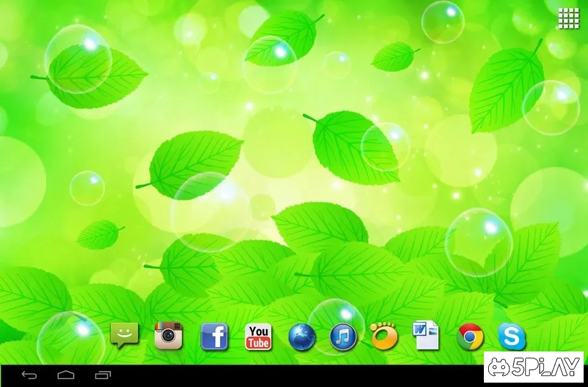The width and height of the screenshot is (588, 387).
Task: Open the Facebook app
Action: [214, 337]
